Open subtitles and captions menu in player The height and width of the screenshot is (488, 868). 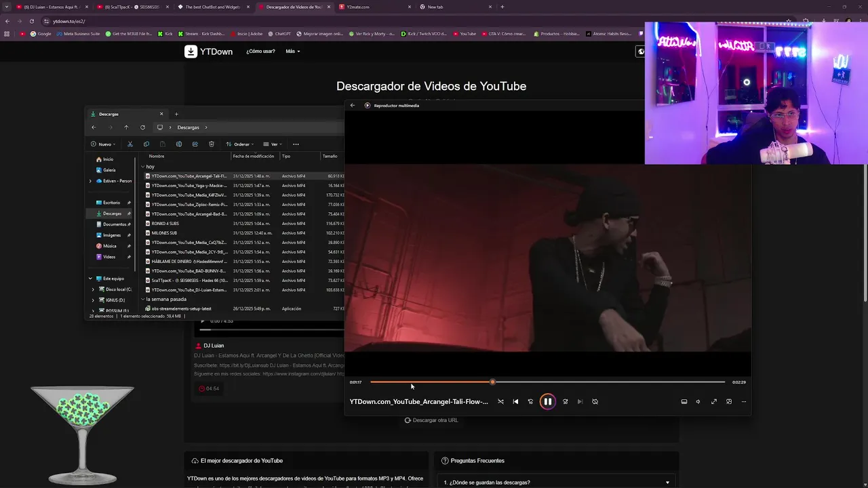(x=684, y=401)
